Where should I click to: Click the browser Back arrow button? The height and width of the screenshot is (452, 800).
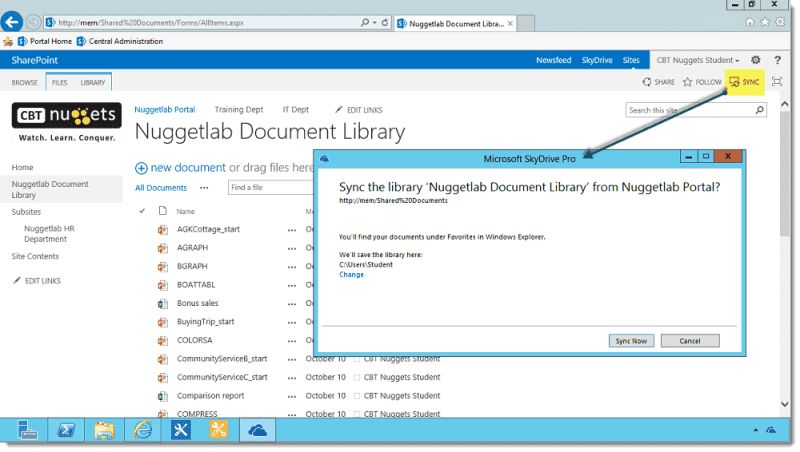(12, 22)
